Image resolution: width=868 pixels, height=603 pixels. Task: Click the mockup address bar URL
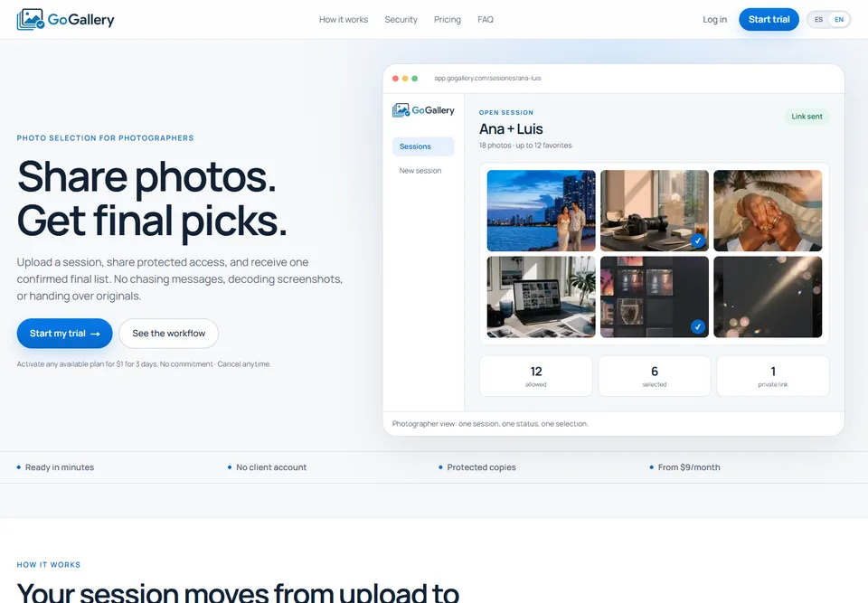tap(487, 79)
